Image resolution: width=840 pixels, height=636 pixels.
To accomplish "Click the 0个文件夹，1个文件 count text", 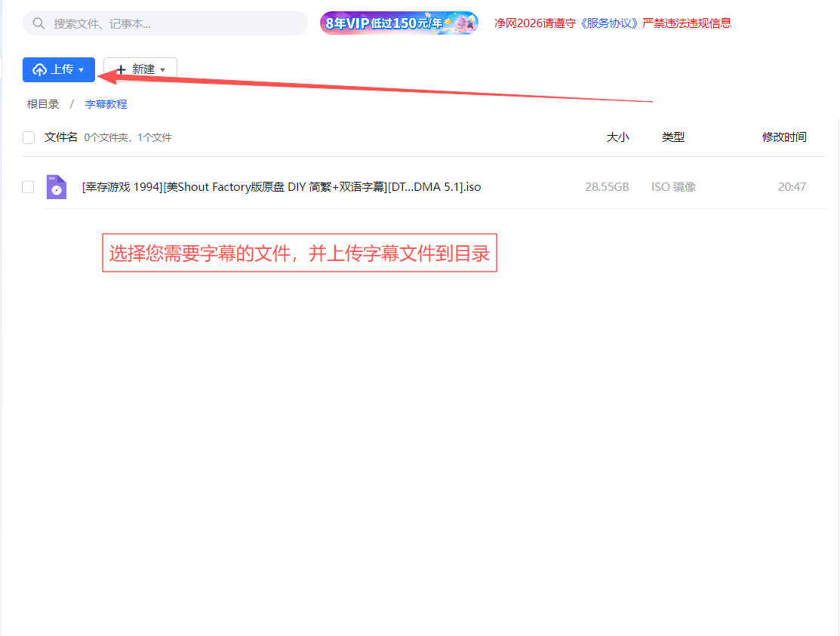I will pyautogui.click(x=128, y=137).
